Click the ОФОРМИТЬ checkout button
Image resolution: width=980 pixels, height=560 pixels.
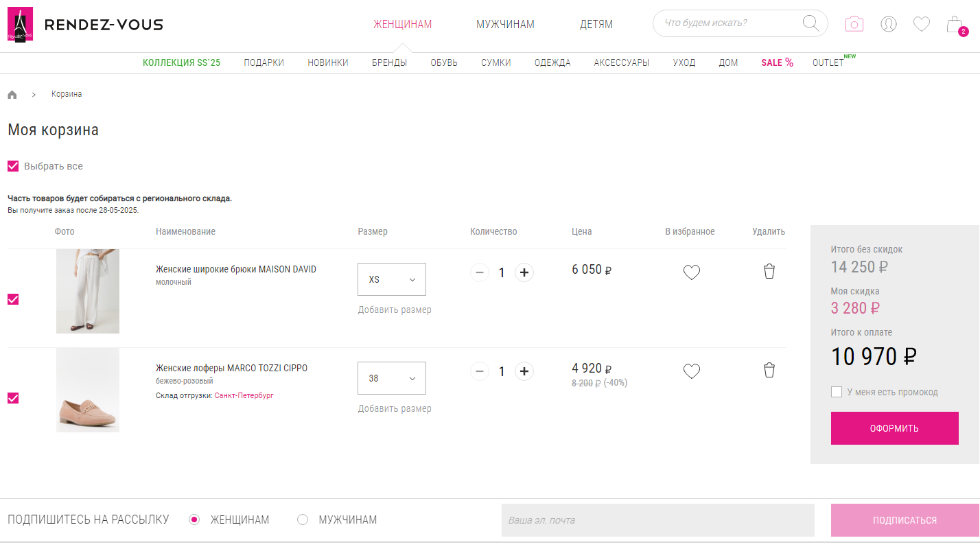[x=895, y=428]
